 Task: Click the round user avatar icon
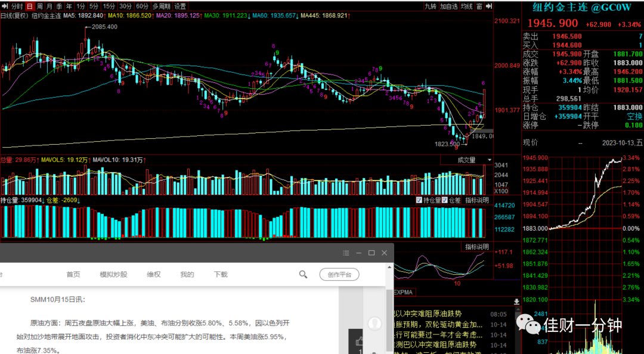[374, 323]
